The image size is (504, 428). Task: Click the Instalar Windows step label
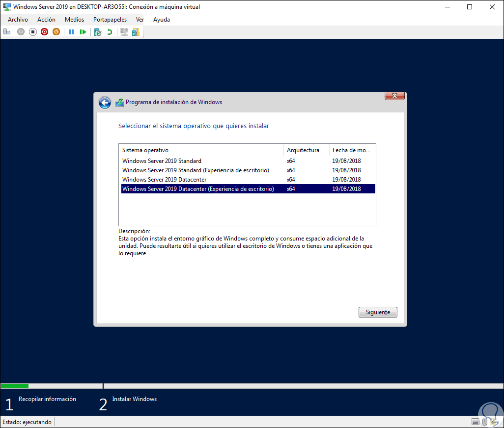click(x=135, y=399)
